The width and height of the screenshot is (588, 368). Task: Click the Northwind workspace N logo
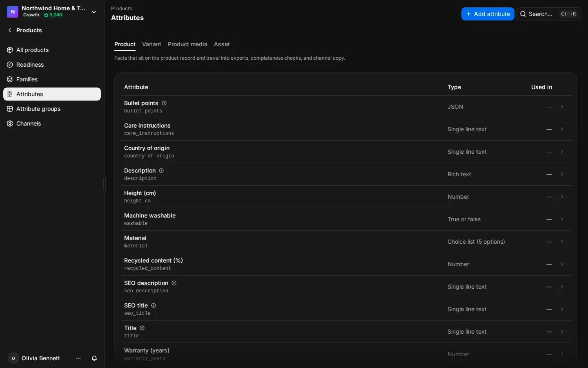point(13,12)
